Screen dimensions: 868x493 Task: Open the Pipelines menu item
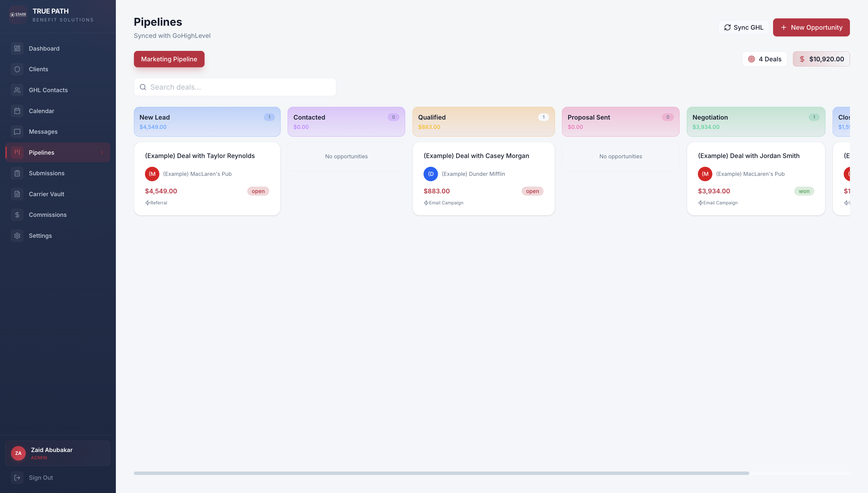pyautogui.click(x=58, y=152)
